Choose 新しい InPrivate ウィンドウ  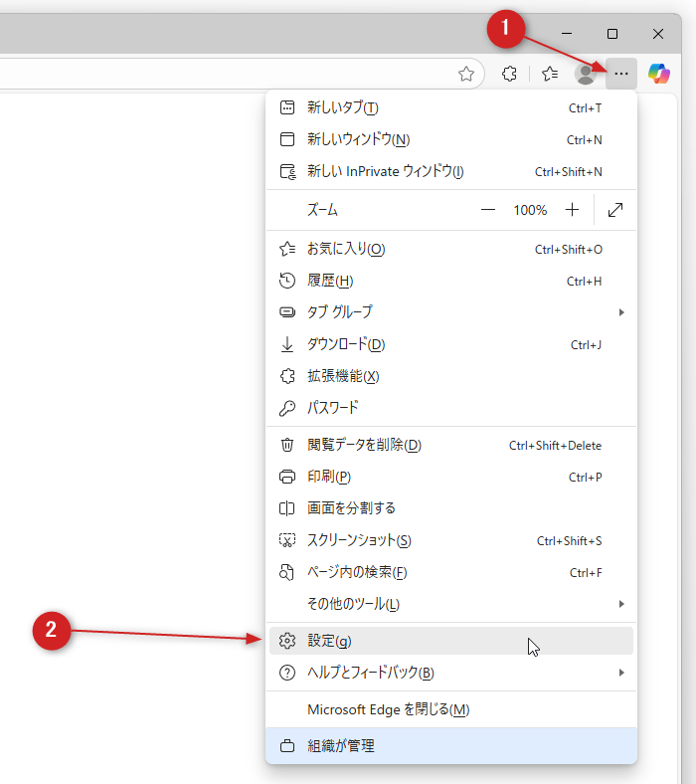(x=450, y=171)
